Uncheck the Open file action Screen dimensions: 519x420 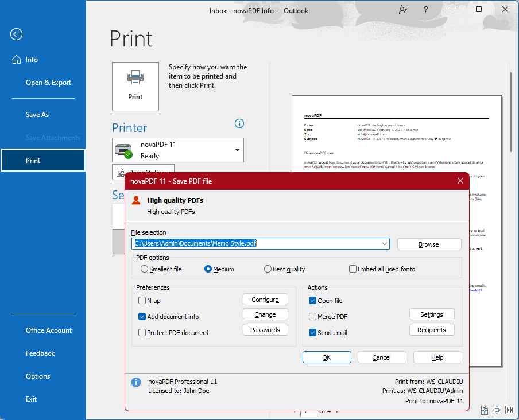pos(312,301)
